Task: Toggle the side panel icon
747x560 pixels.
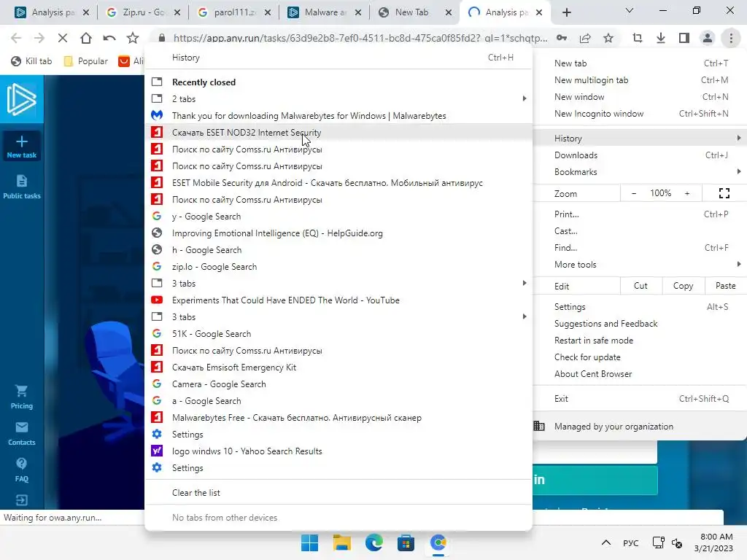Action: coord(684,38)
